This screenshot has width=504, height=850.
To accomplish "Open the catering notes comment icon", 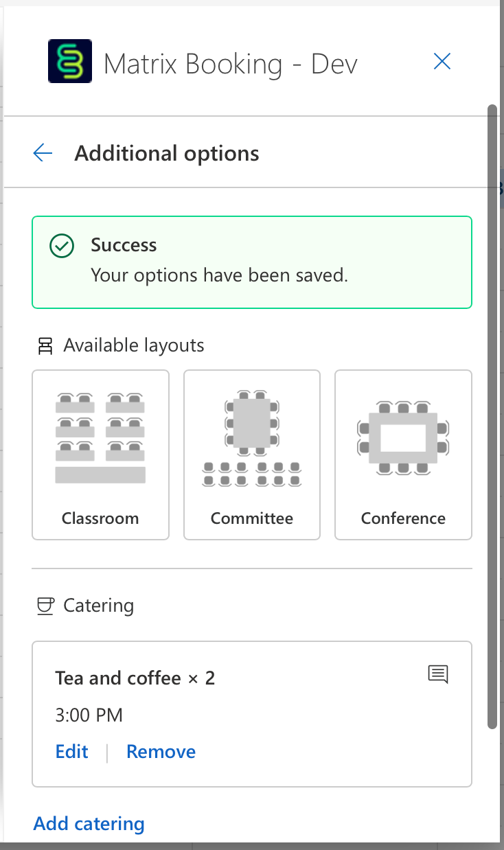I will click(438, 674).
